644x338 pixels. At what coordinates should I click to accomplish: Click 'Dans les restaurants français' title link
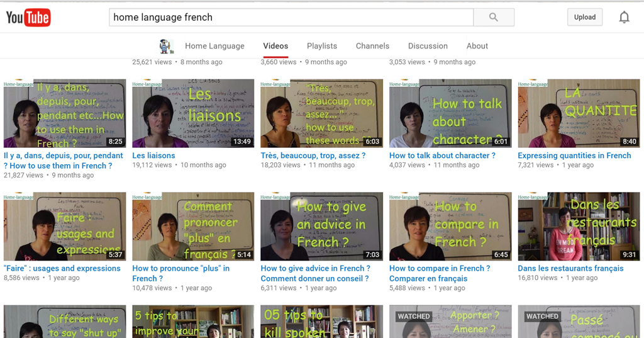pos(570,268)
